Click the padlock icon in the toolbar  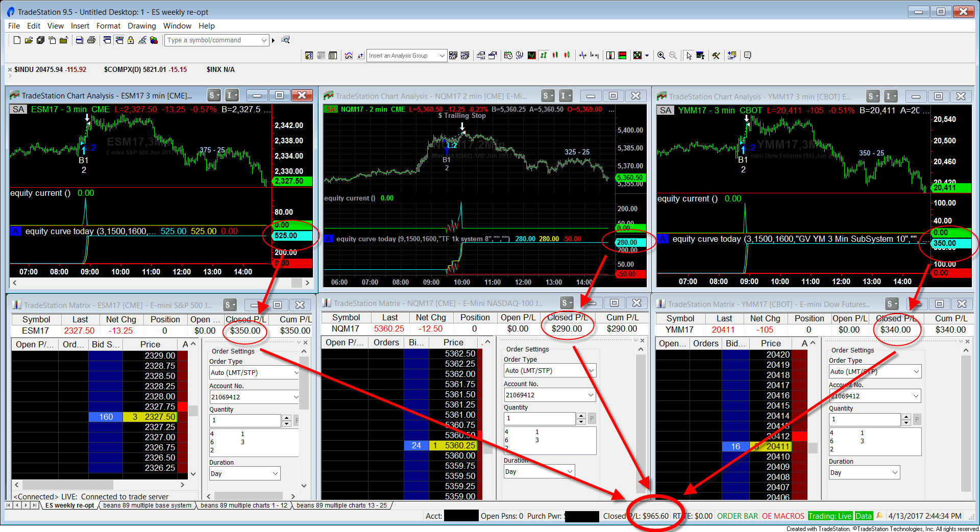[x=131, y=40]
